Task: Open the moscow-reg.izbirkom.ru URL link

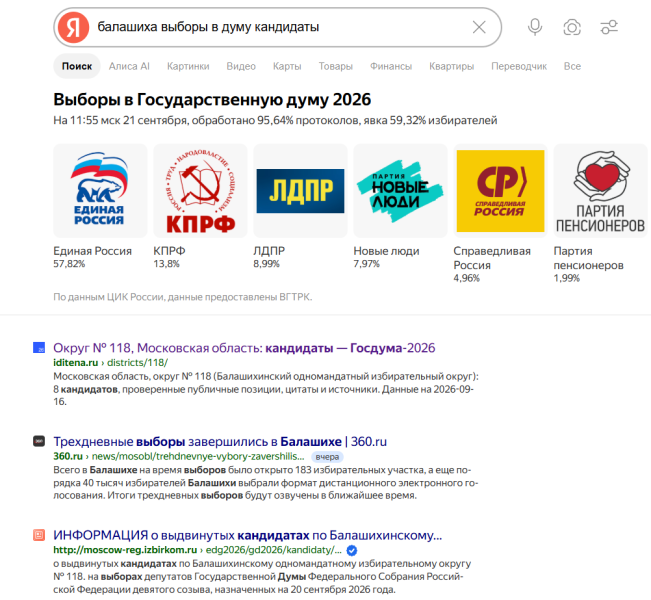Action: click(x=197, y=550)
